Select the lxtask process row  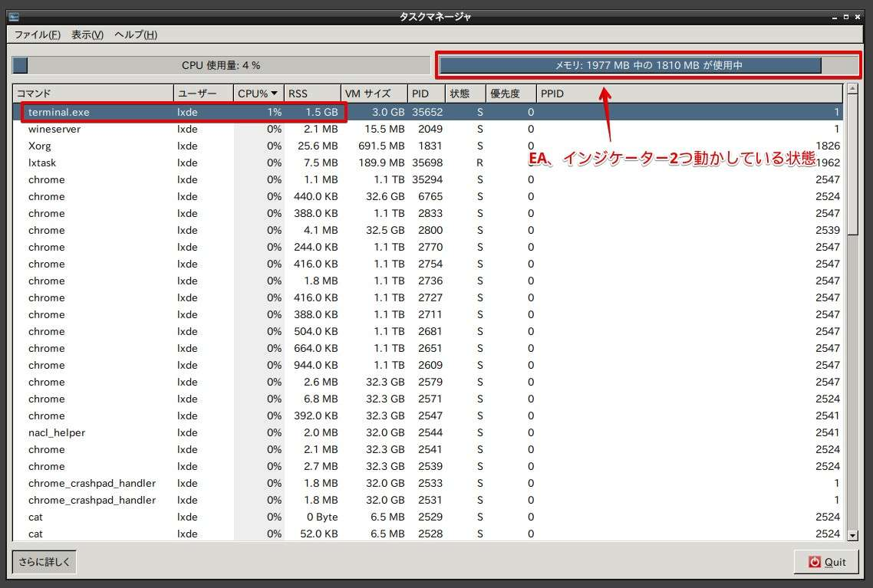point(427,163)
